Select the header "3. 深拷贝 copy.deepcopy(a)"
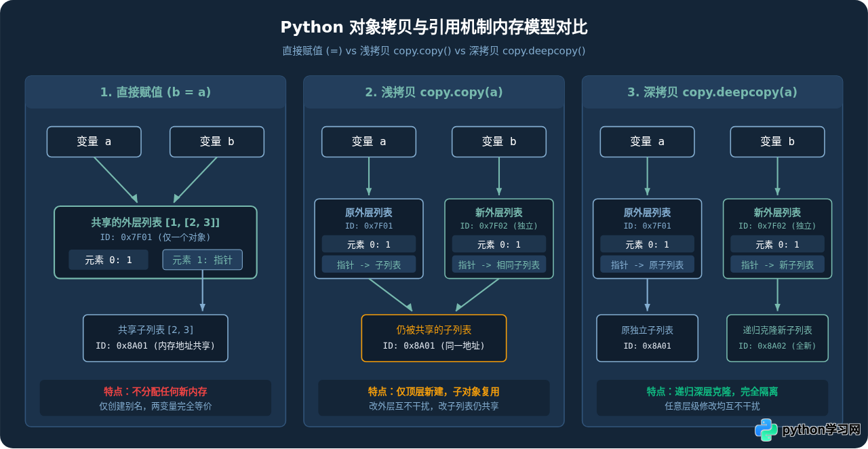This screenshot has width=868, height=449. (x=712, y=92)
